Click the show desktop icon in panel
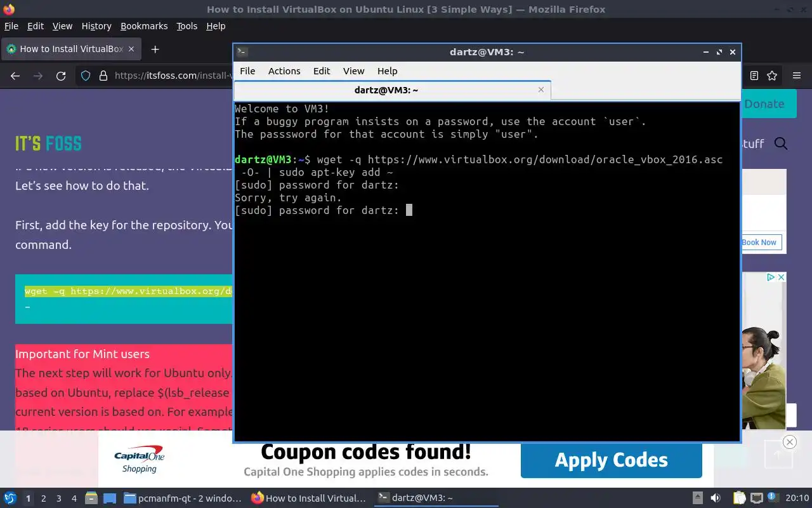The height and width of the screenshot is (508, 812). click(x=109, y=498)
